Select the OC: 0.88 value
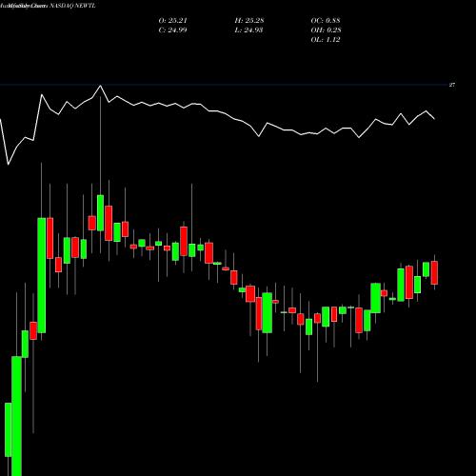This screenshot has height=476, width=476. pyautogui.click(x=326, y=21)
